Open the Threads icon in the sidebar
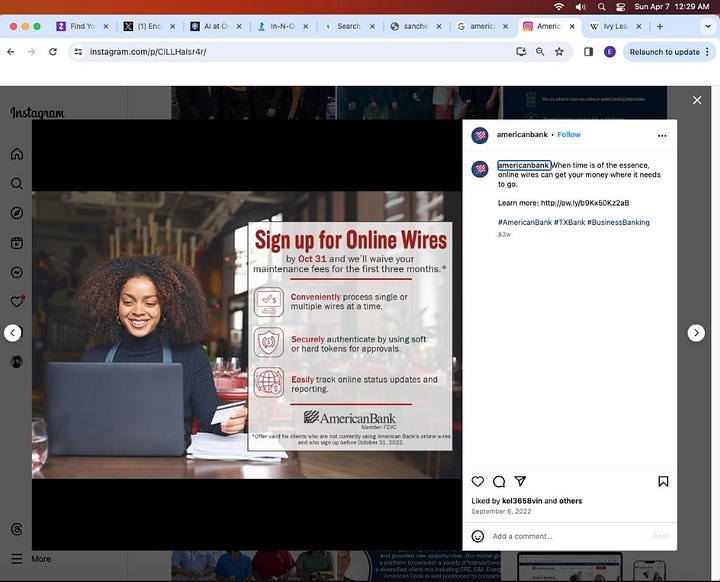The height and width of the screenshot is (582, 720). [17, 529]
